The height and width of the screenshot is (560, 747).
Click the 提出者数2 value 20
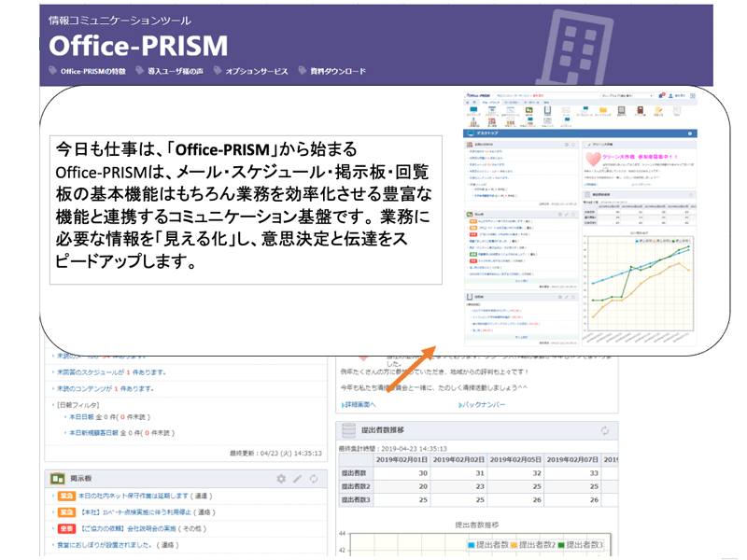point(402,486)
